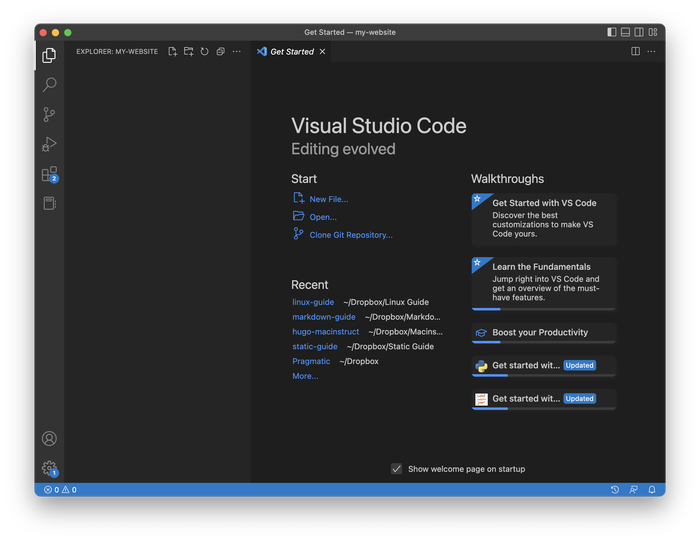The image size is (700, 542).
Task: Create a new folder in Explorer
Action: (x=189, y=51)
